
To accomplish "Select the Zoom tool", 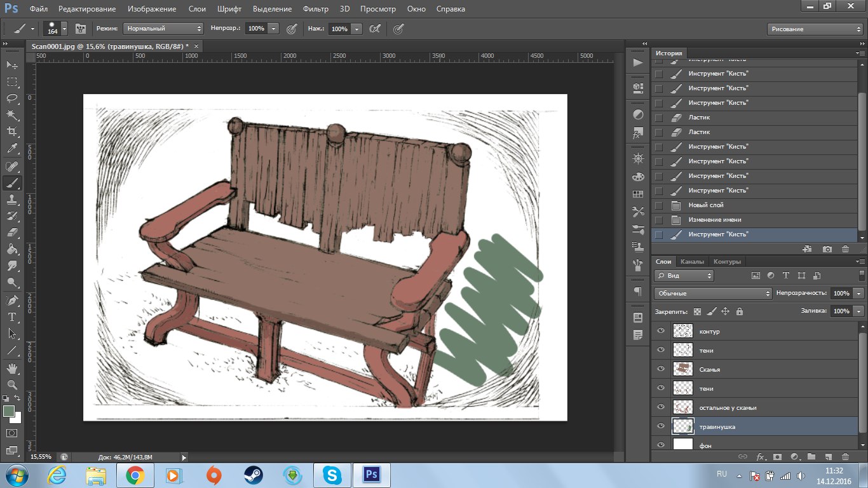I will click(11, 385).
